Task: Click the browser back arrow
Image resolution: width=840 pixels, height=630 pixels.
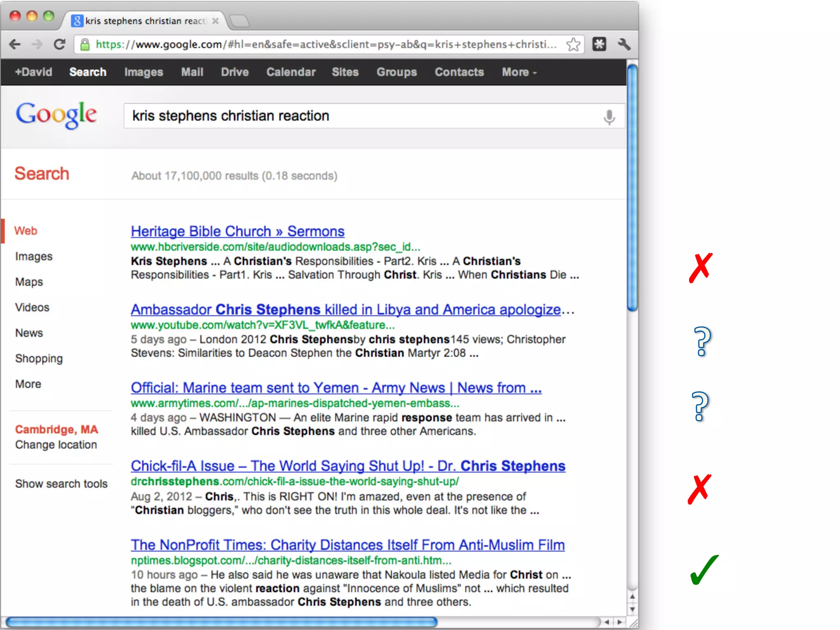Action: click(x=15, y=44)
